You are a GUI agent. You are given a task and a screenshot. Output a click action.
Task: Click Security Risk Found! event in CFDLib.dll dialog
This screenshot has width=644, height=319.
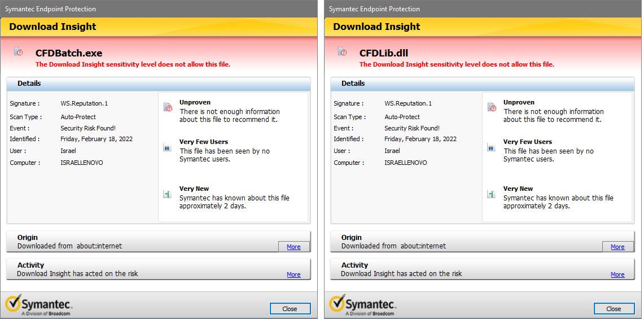[x=412, y=128]
